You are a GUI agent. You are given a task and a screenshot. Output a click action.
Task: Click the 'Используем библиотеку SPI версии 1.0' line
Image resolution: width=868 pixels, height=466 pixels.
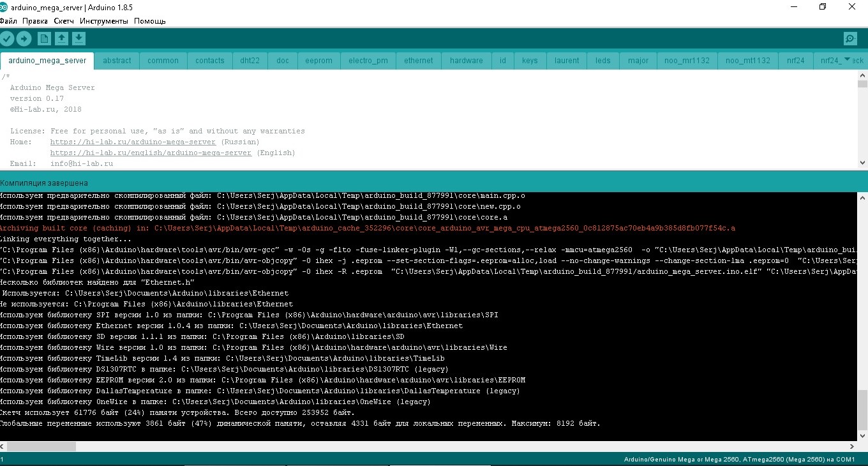(249, 315)
